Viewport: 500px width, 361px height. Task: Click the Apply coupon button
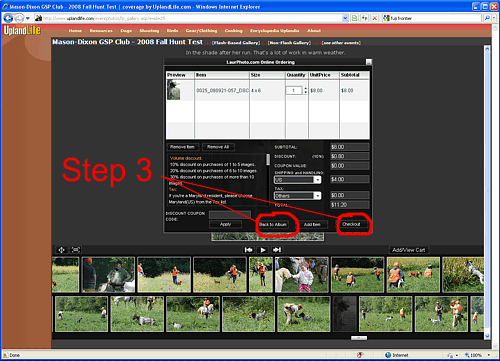tap(225, 224)
